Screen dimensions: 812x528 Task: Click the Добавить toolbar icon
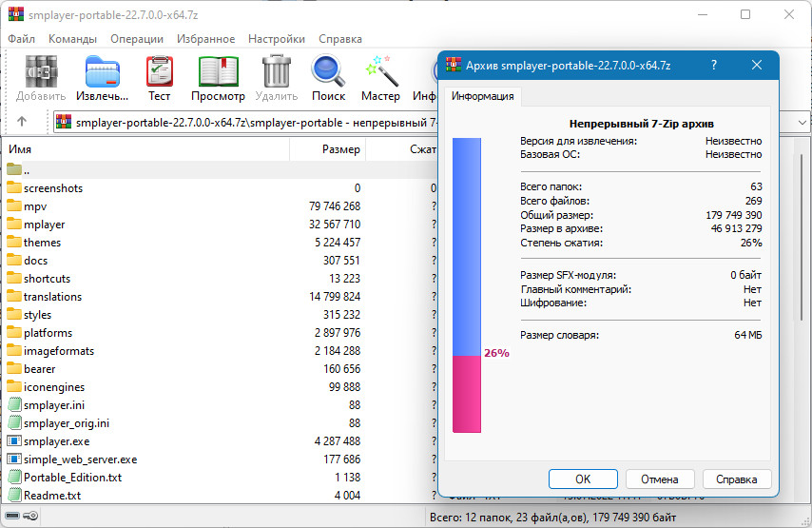point(41,71)
